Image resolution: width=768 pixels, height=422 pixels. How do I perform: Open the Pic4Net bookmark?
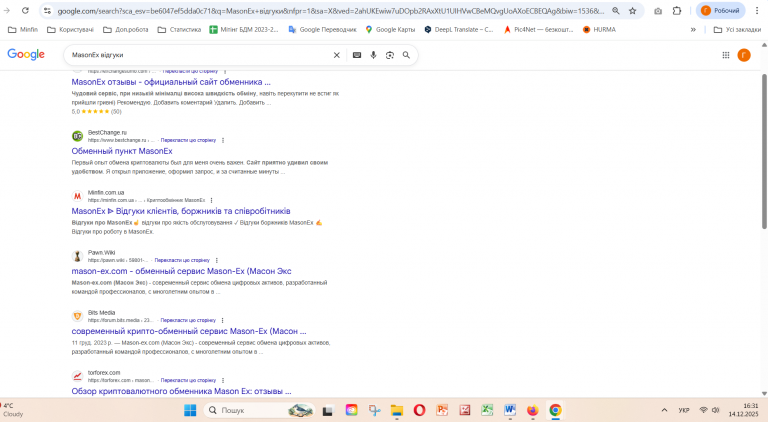click(x=538, y=29)
